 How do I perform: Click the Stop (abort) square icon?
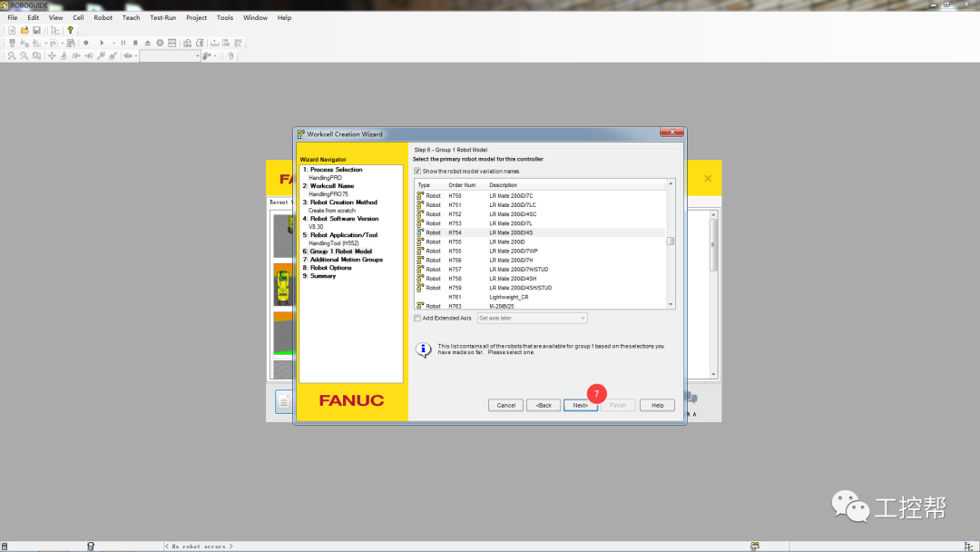(135, 44)
